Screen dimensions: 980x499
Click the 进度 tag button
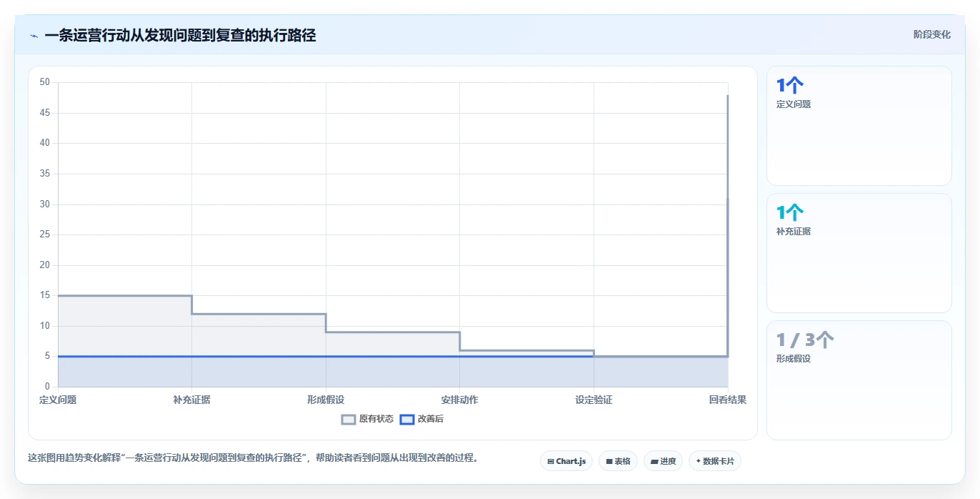(663, 461)
